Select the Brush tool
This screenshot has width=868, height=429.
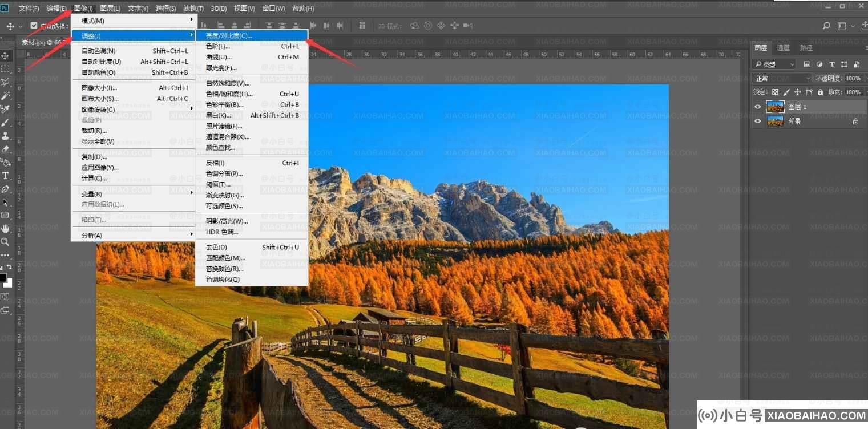(x=5, y=122)
